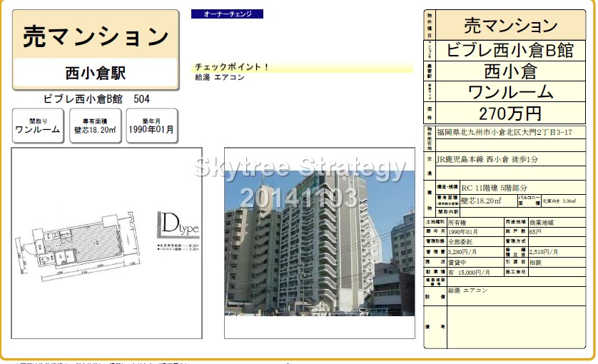Click 1990年01月 in the right table
This screenshot has height=364, width=598.
[x=462, y=232]
